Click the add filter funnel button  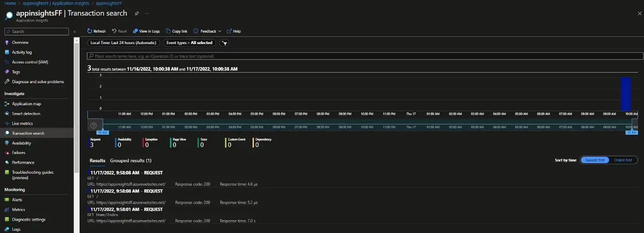tap(224, 43)
